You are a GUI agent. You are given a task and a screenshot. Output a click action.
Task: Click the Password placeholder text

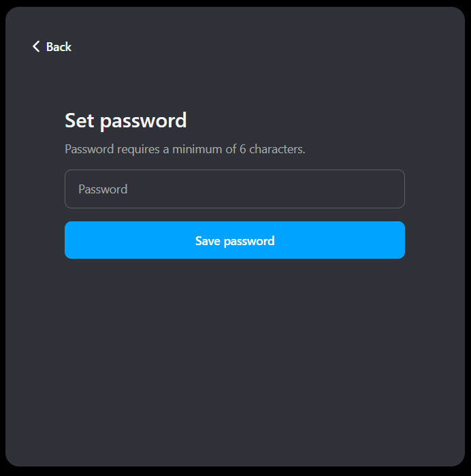103,189
